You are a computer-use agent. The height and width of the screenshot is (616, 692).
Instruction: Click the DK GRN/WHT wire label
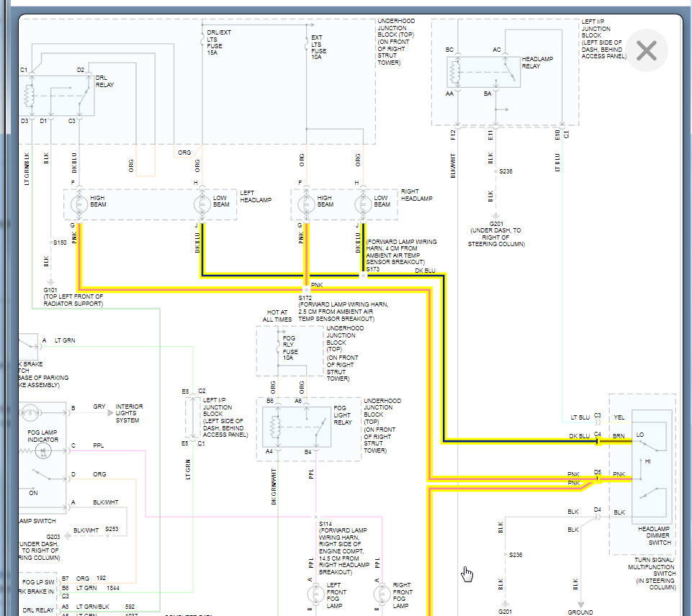(x=274, y=486)
